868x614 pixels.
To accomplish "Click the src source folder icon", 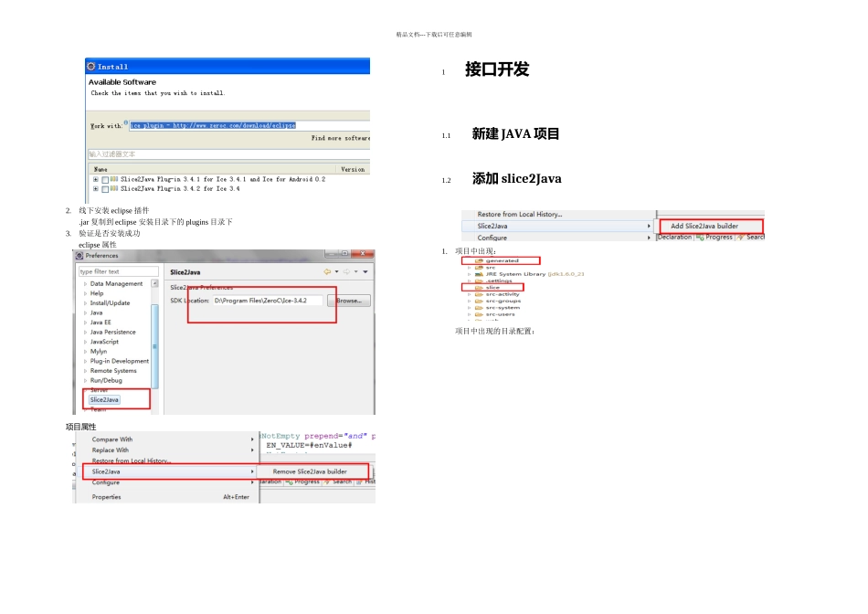I will click(x=479, y=268).
